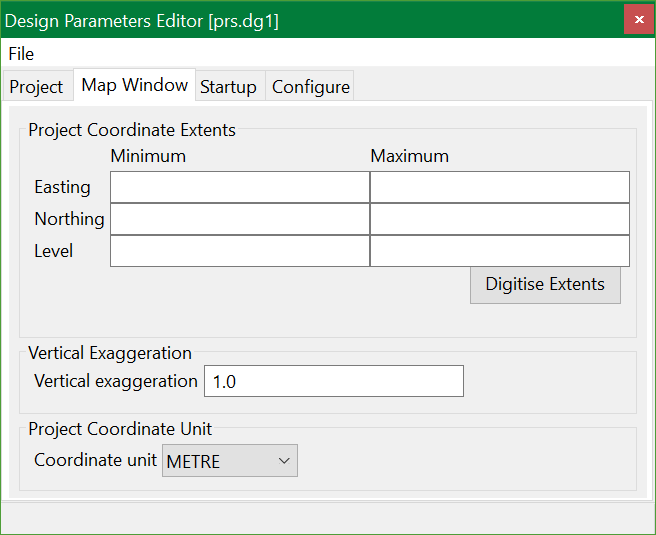Click the Vertical exaggeration label text

[x=116, y=381]
